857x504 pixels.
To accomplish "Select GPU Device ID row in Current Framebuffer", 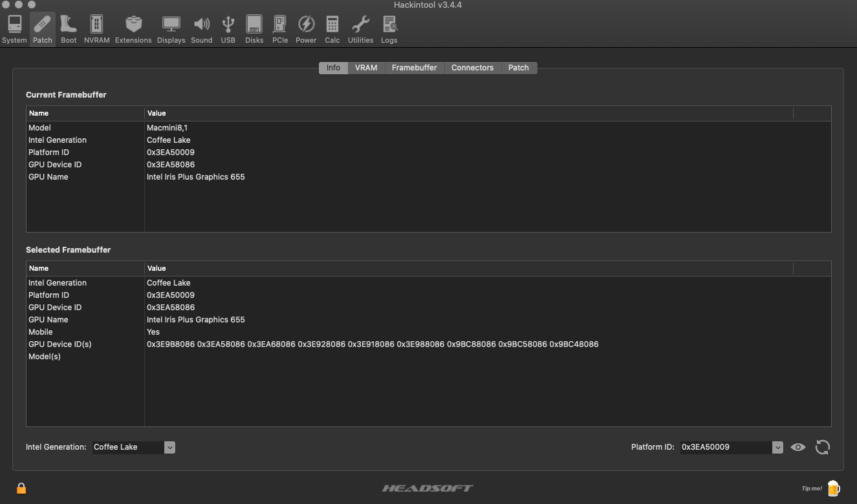I will (x=428, y=165).
